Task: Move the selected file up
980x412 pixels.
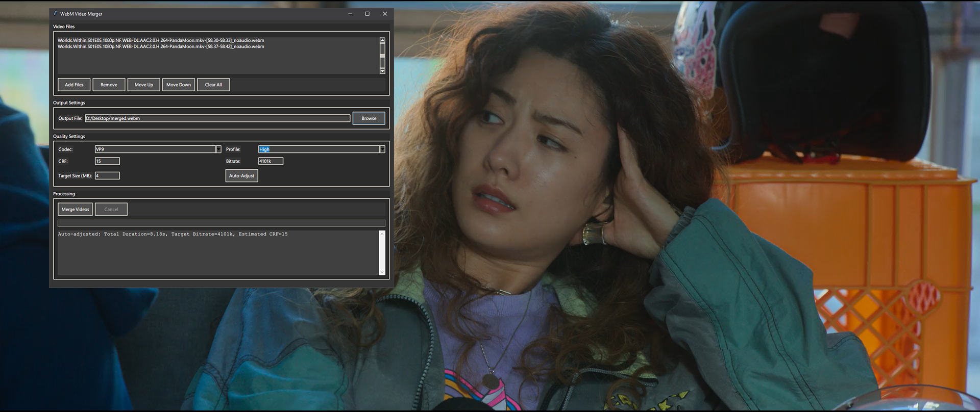Action: pos(144,85)
